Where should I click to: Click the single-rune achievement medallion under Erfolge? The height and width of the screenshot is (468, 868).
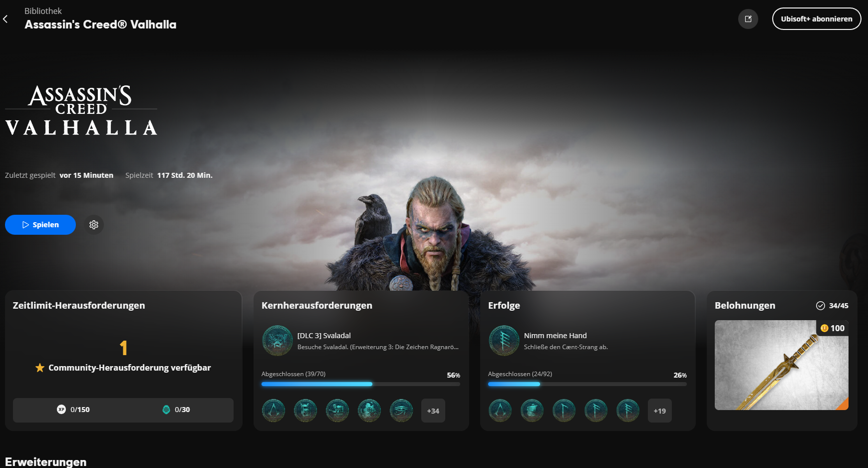pyautogui.click(x=564, y=410)
